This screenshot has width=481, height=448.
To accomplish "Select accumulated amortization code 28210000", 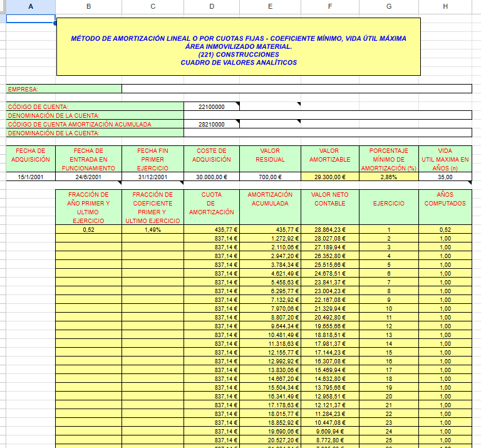I will 212,124.
